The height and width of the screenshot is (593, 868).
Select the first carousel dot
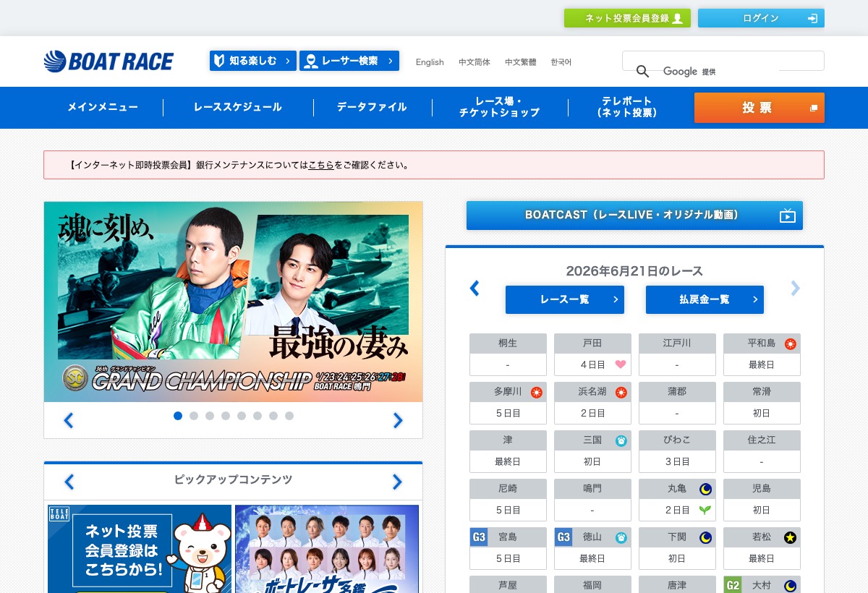(178, 416)
